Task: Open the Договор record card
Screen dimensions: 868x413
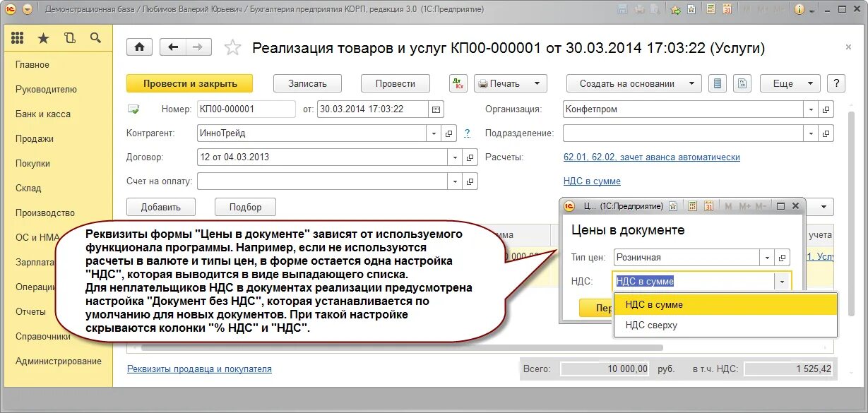Action: (x=470, y=157)
